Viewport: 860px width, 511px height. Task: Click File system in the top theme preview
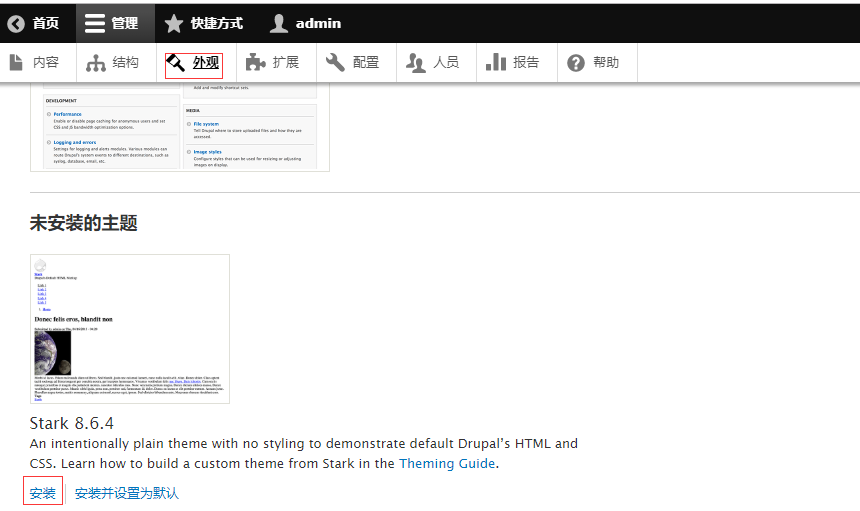[x=206, y=124]
